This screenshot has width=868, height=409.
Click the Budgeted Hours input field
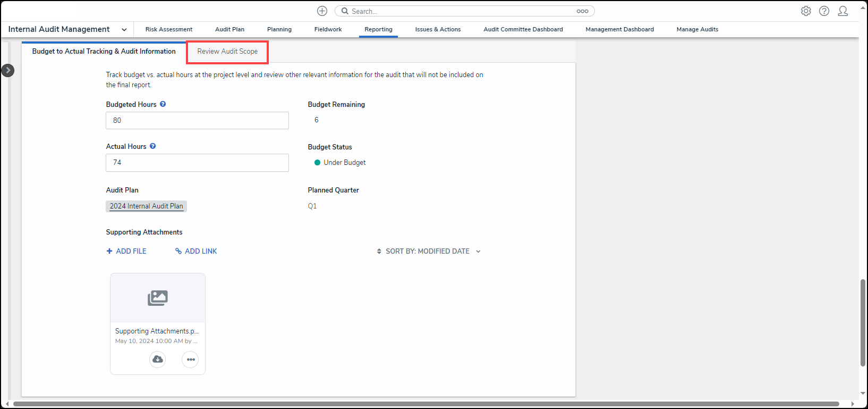[197, 121]
